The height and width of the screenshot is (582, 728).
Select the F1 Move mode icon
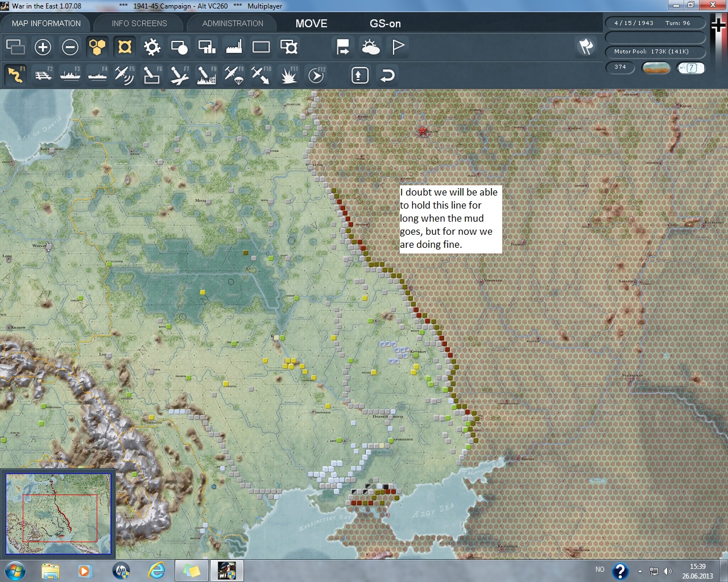(15, 75)
